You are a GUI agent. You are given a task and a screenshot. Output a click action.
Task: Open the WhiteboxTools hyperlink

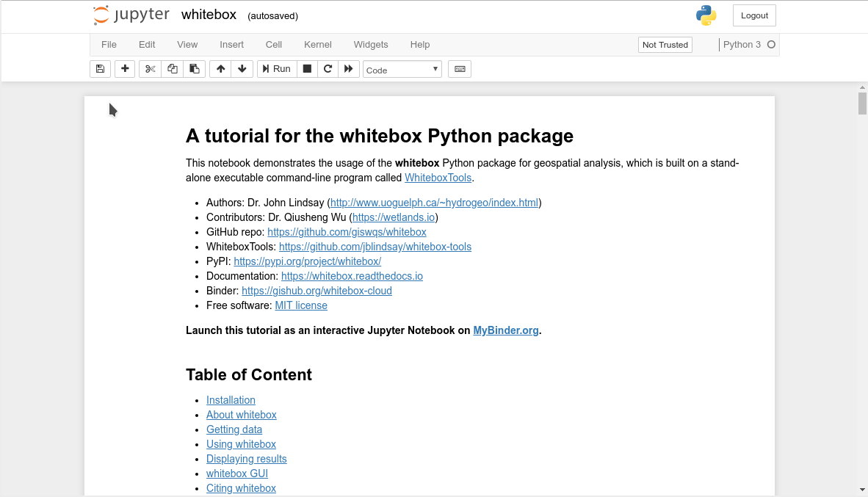(x=438, y=178)
